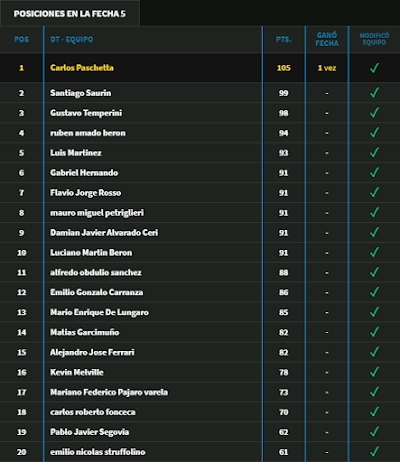Click the green checkmark for Luis Martinez
The image size is (400, 462).
point(374,153)
